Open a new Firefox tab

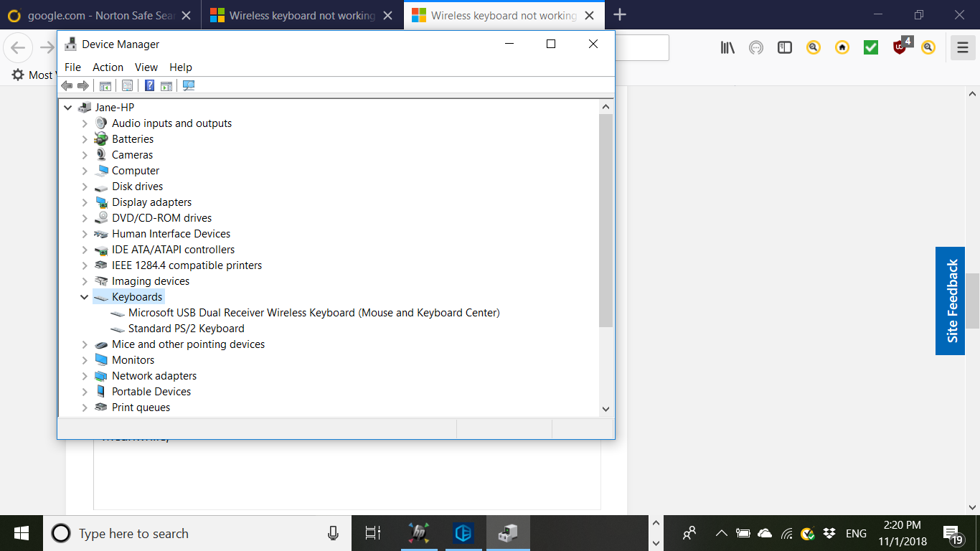(620, 15)
